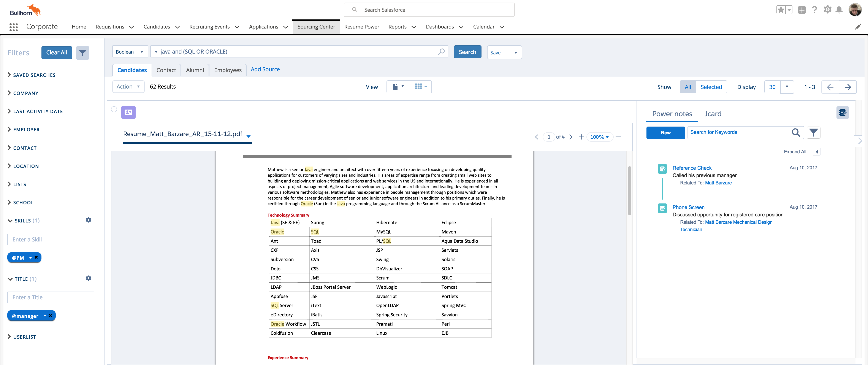Open the Skills filter settings gear icon
868x365 pixels.
click(88, 220)
